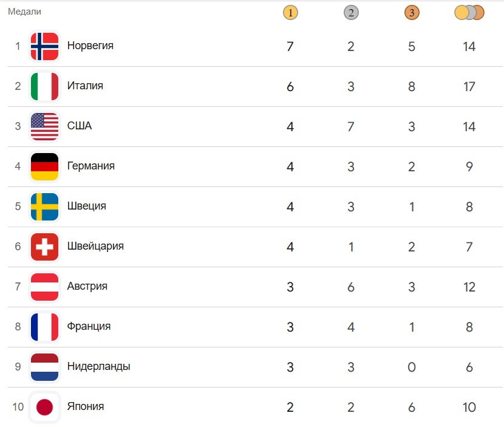The width and height of the screenshot is (504, 427).
Task: Open the Австрия country link
Action: (87, 286)
